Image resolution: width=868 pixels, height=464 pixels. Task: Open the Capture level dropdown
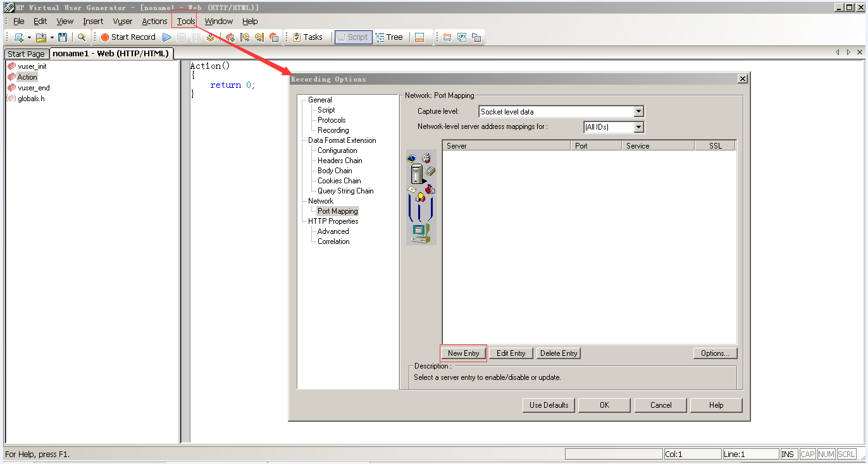click(x=638, y=112)
